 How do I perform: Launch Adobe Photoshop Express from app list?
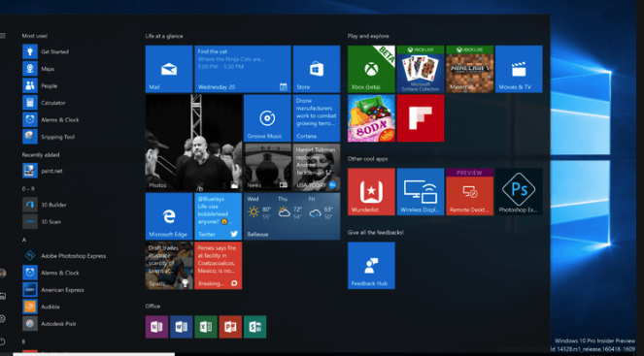coord(64,255)
